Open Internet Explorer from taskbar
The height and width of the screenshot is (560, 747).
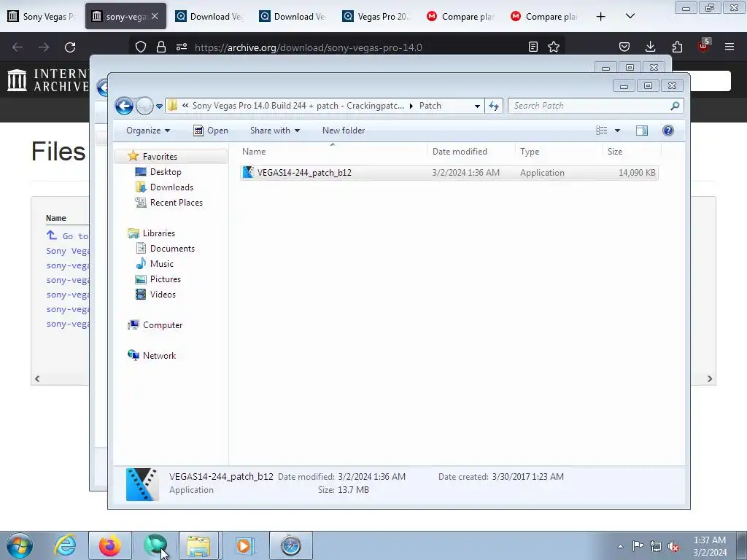pyautogui.click(x=65, y=545)
